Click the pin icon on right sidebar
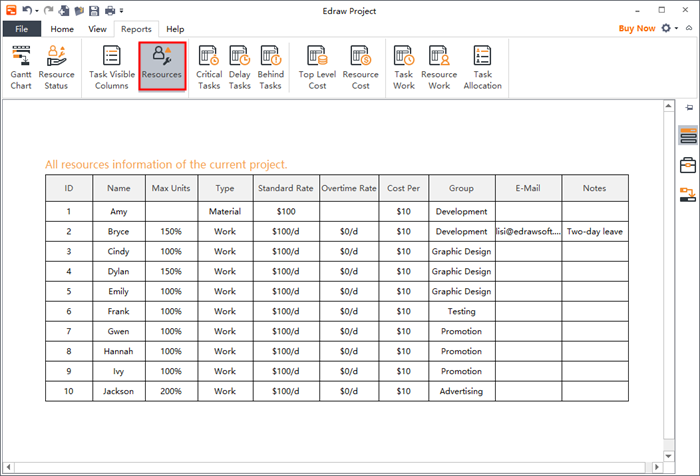The width and height of the screenshot is (700, 476). (690, 107)
